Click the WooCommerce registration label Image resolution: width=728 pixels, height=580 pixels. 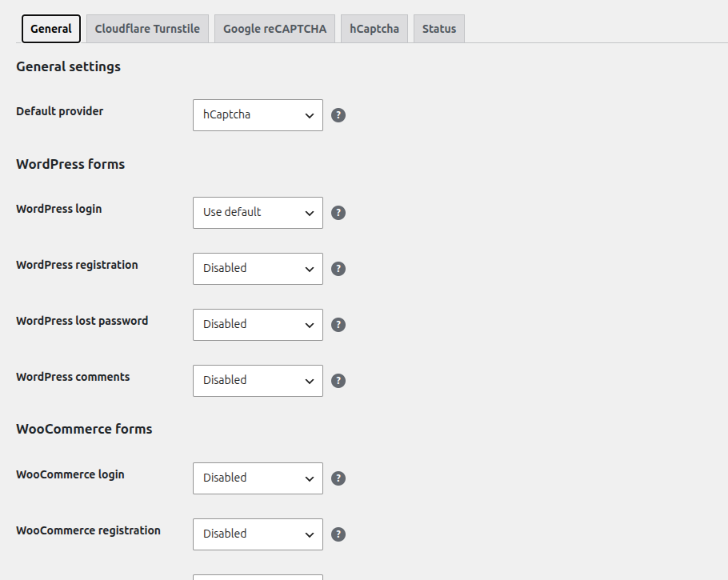coord(88,530)
